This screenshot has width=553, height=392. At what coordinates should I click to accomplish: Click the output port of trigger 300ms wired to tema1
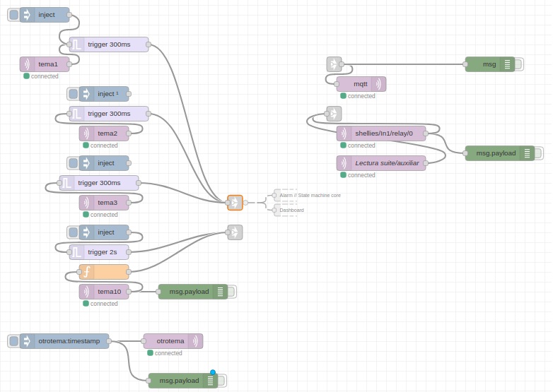(149, 44)
